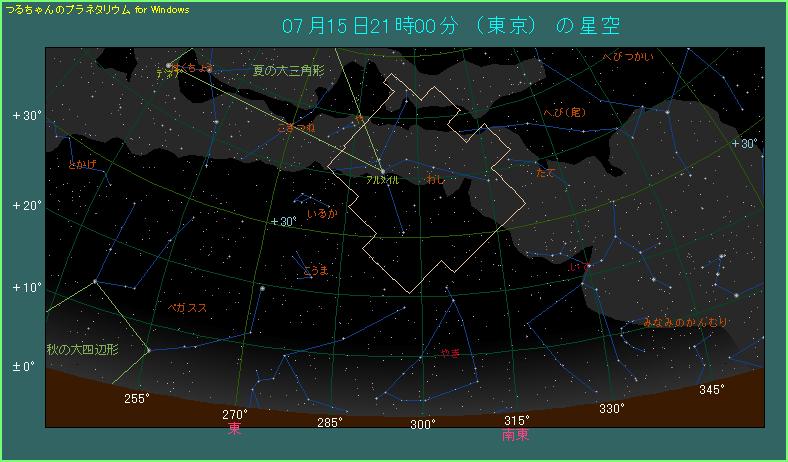
Task: Click the 東 east direction marker
Action: click(x=234, y=429)
